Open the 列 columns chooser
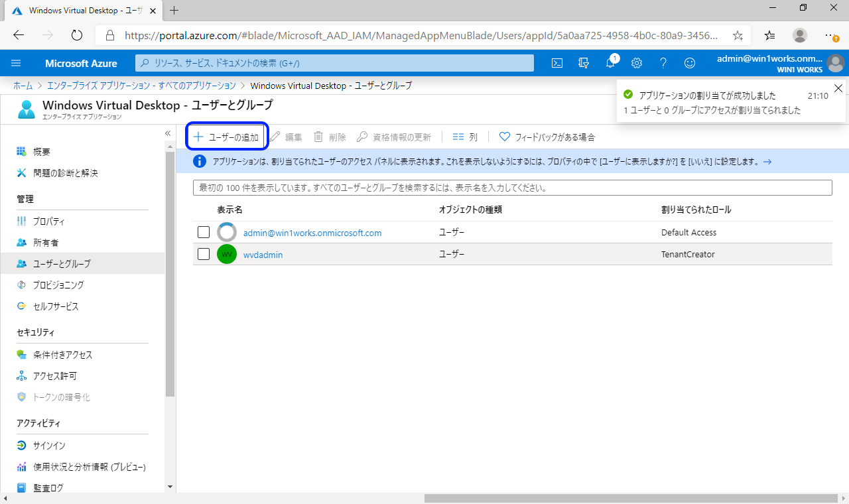The width and height of the screenshot is (849, 504). 465,137
